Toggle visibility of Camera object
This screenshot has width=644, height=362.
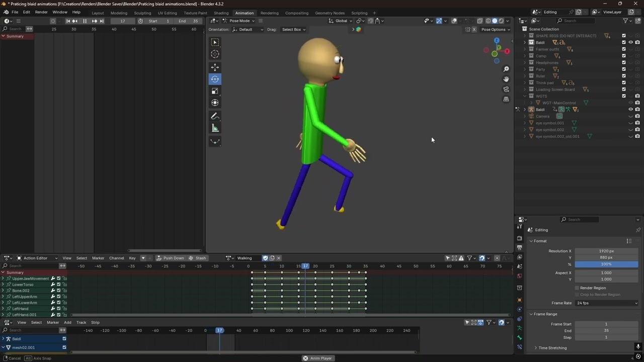[x=630, y=116]
